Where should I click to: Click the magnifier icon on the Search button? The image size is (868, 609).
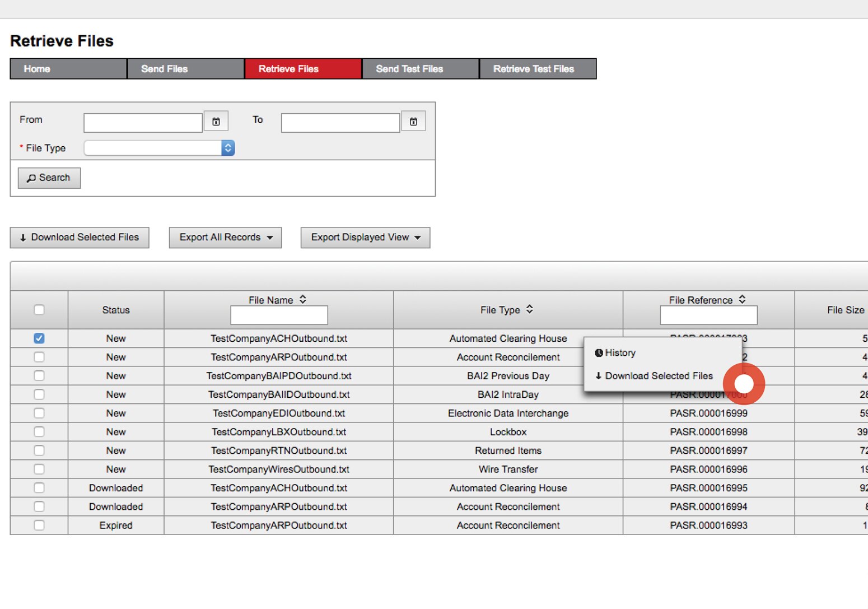[x=32, y=178]
